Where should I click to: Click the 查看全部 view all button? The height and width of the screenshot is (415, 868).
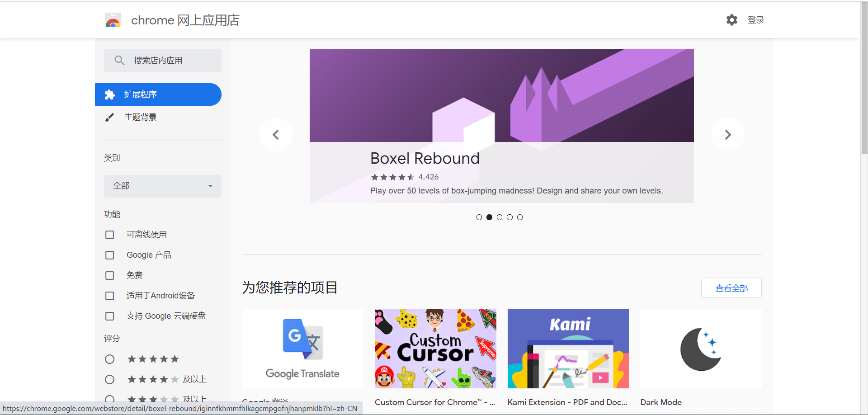(x=731, y=288)
